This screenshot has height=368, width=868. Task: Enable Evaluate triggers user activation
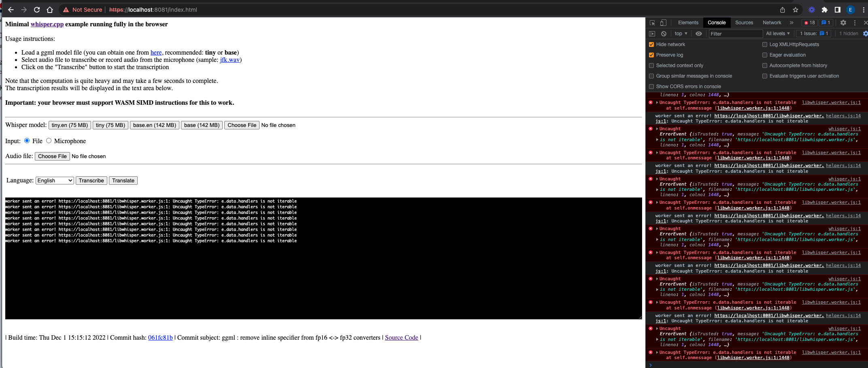[765, 76]
